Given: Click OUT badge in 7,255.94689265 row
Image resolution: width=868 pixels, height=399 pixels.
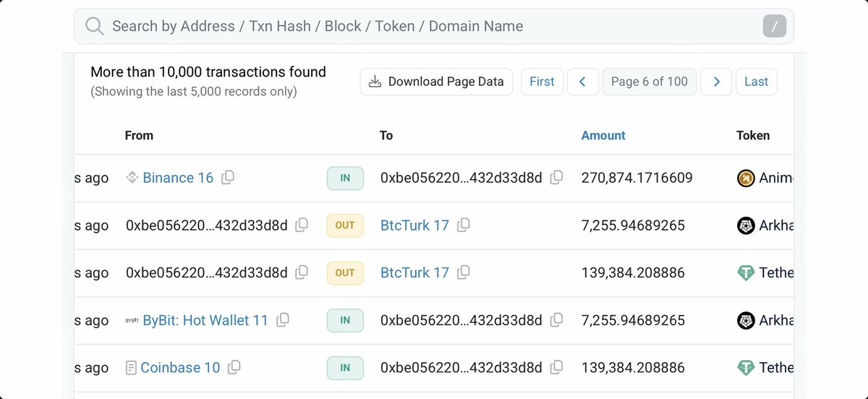Looking at the screenshot, I should click(345, 226).
